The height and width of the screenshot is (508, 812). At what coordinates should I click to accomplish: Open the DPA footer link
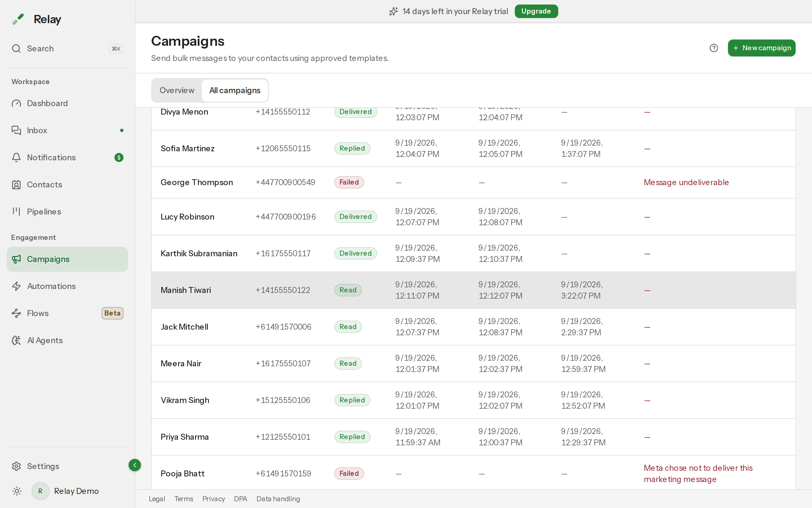click(240, 499)
